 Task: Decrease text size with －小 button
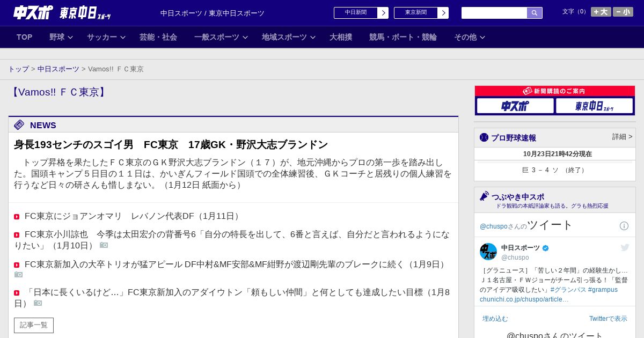pos(623,12)
